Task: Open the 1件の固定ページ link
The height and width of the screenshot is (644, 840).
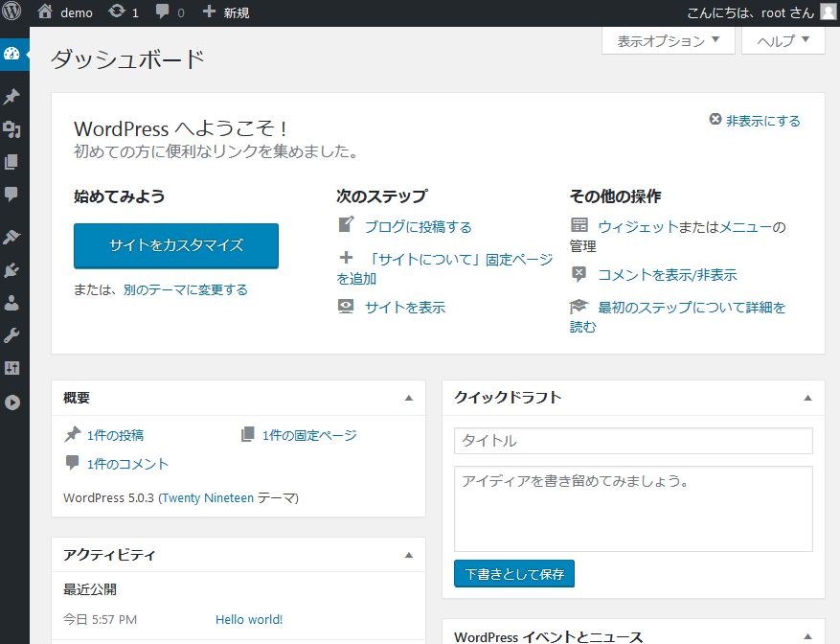Action: click(309, 435)
